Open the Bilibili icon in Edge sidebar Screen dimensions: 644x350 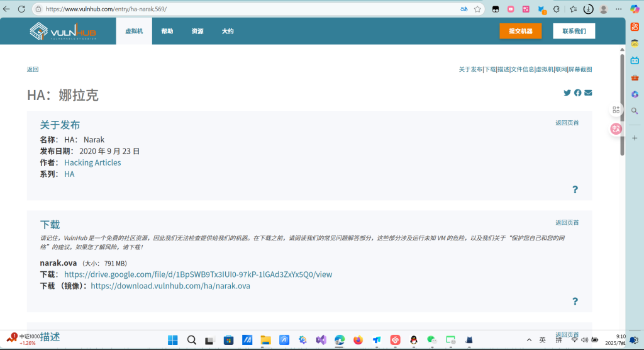[x=635, y=60]
